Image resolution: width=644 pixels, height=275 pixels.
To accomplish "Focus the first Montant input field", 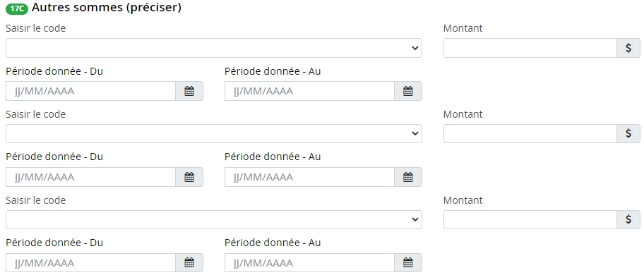I will coord(530,48).
